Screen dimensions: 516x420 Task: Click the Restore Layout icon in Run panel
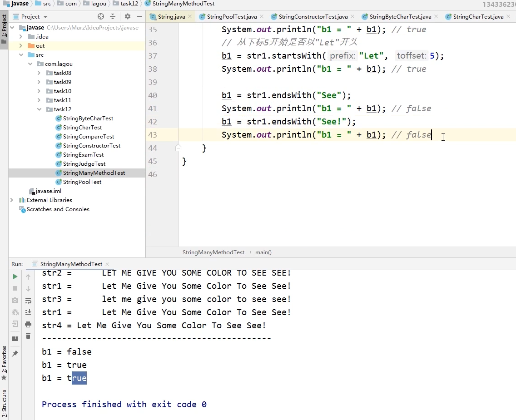coord(15,338)
